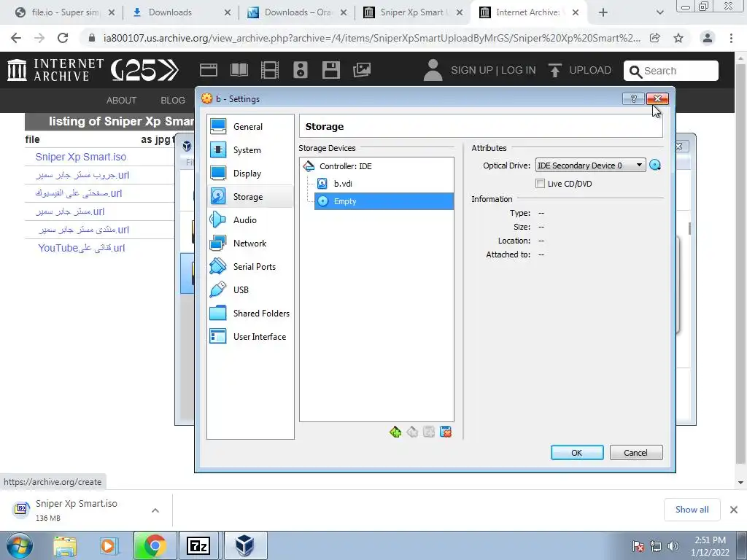Open the Windows Start menu
Screen dimensions: 747x560
[x=19, y=545]
